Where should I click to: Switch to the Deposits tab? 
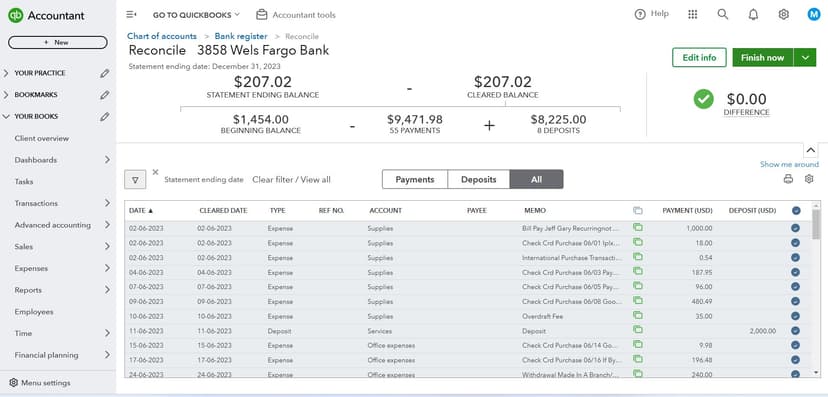pyautogui.click(x=478, y=179)
